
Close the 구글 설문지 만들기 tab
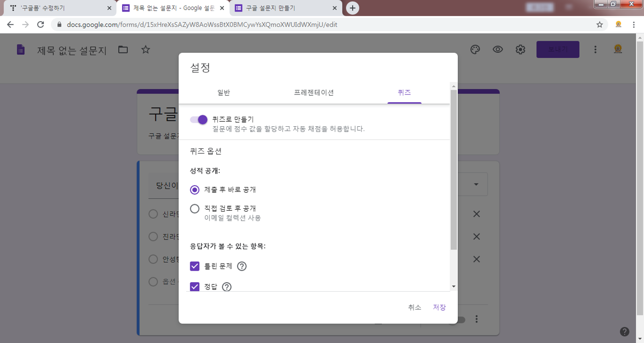tap(334, 8)
